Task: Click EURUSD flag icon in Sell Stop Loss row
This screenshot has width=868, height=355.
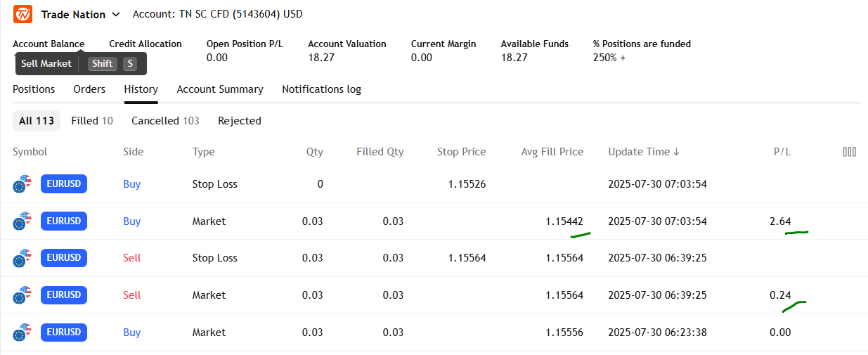Action: point(22,258)
